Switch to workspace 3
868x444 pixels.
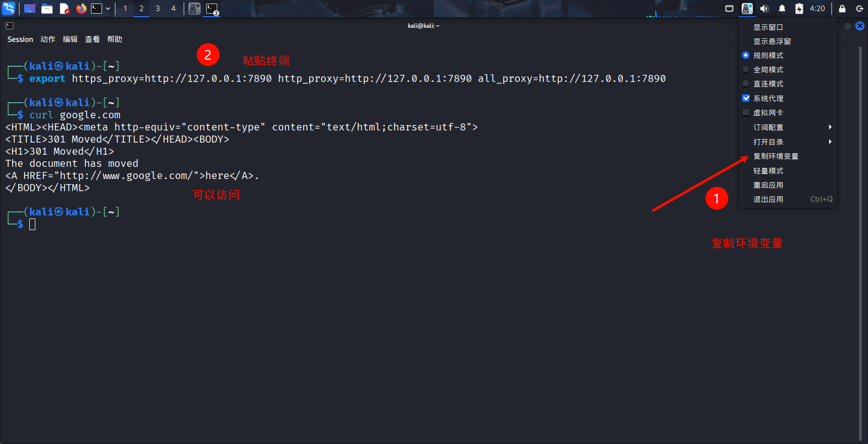(x=158, y=9)
